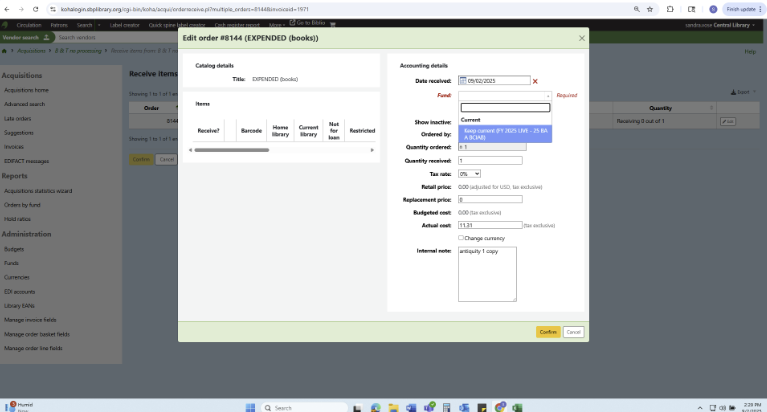Click the Windows Start button

[x=250, y=407]
